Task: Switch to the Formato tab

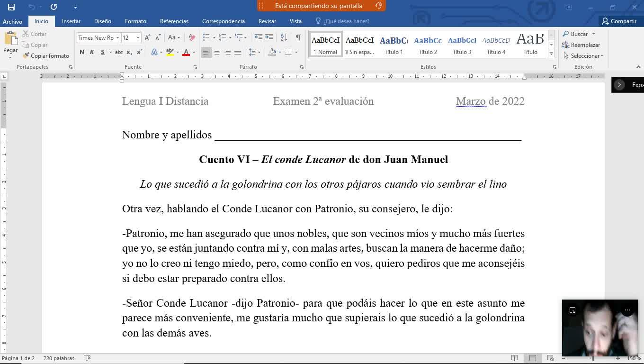Action: [135, 21]
